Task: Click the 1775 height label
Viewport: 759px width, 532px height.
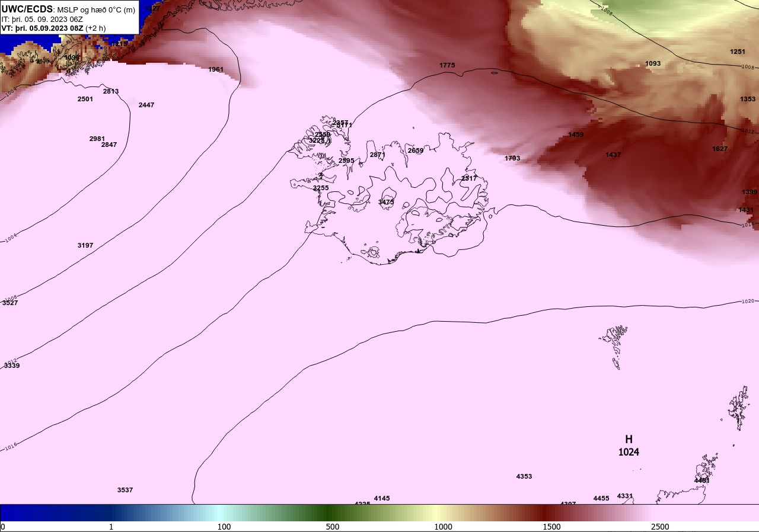Action: click(x=447, y=65)
